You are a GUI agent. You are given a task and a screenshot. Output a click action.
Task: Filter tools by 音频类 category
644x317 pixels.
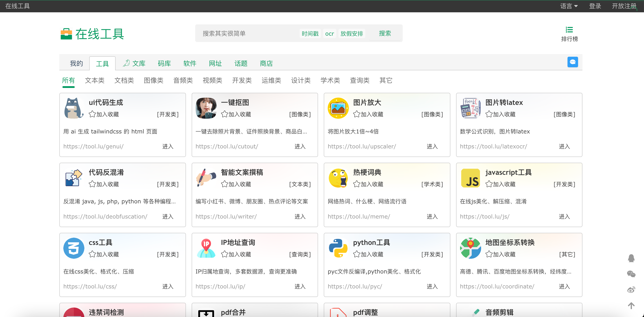coord(183,80)
